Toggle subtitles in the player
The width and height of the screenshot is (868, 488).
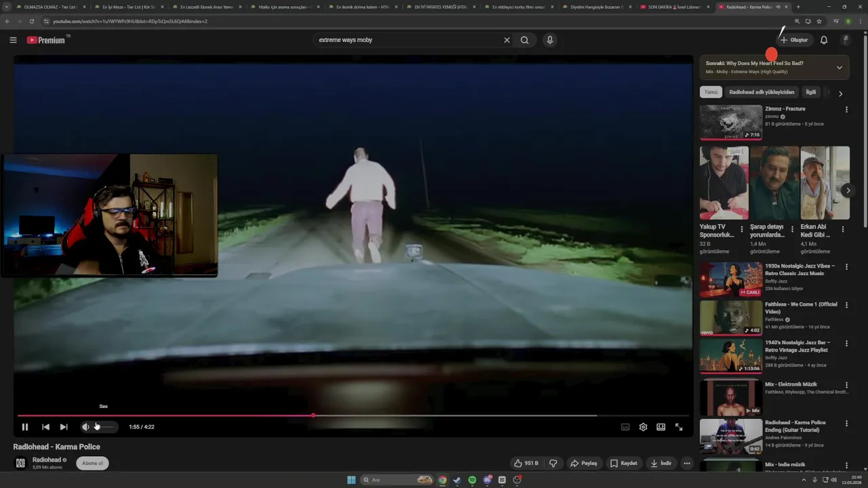(x=625, y=427)
